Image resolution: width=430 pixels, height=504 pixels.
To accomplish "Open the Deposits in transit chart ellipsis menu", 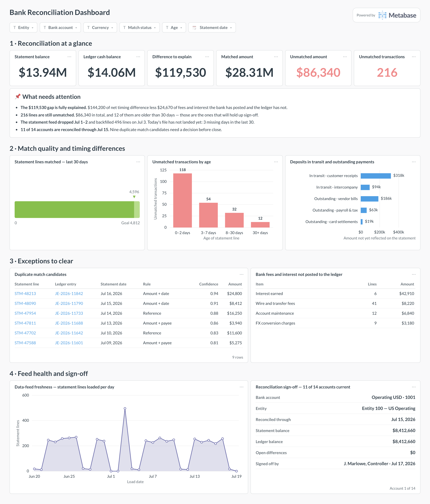I will click(x=414, y=162).
